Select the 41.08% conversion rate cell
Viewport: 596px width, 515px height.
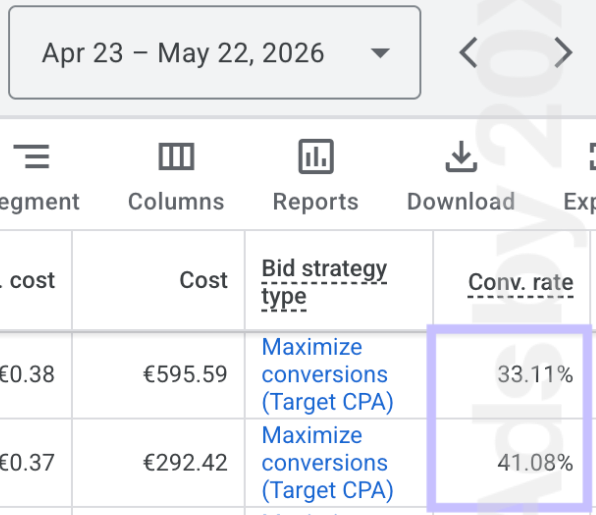535,463
